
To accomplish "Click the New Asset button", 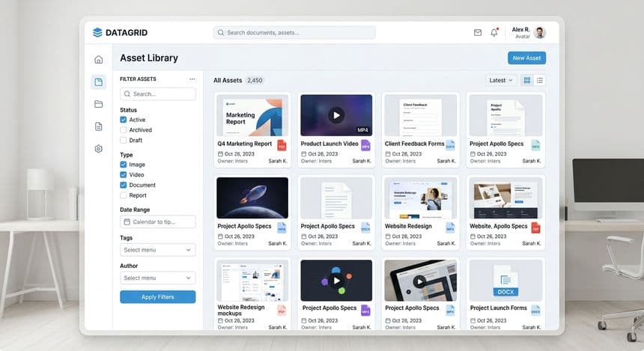I will click(527, 58).
